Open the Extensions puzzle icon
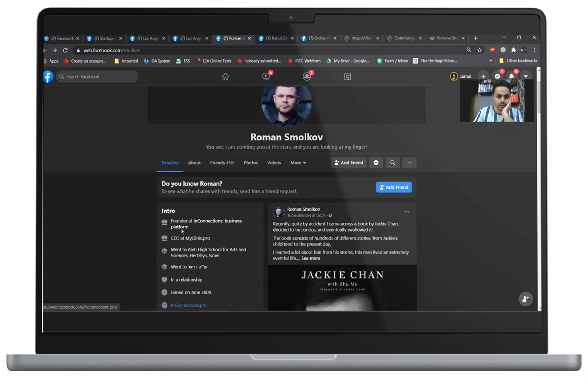 coord(514,50)
